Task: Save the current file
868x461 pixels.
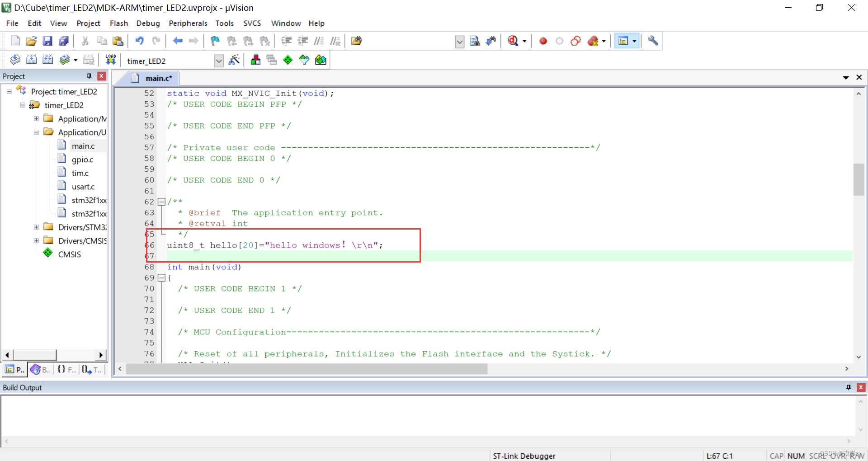Action: click(47, 41)
